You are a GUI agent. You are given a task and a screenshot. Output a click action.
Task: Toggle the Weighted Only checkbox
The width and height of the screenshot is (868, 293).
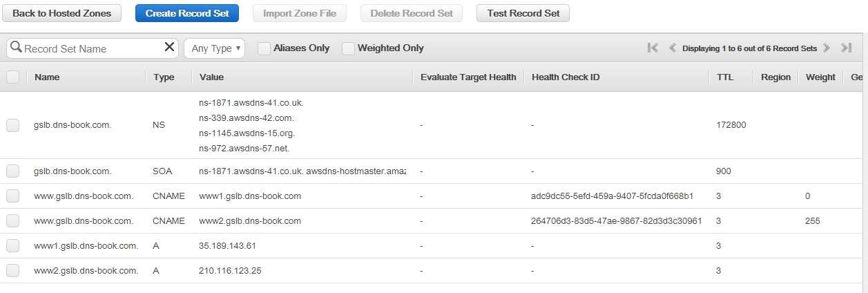348,48
